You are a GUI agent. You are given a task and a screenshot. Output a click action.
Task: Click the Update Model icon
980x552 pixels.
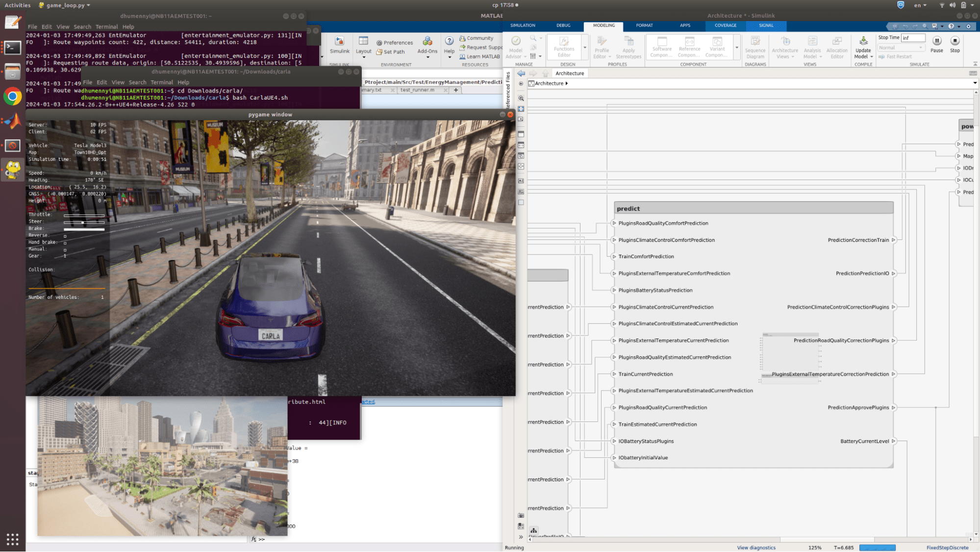click(x=863, y=42)
